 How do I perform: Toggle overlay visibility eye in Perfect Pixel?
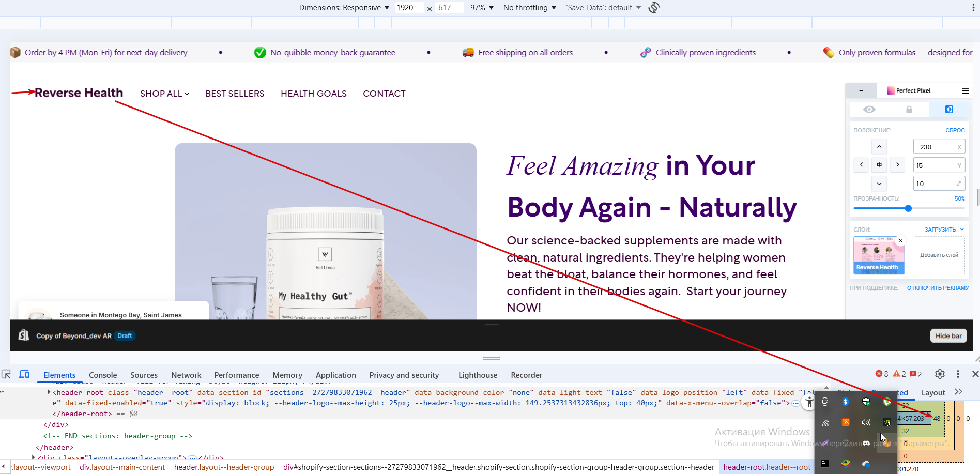tap(869, 109)
